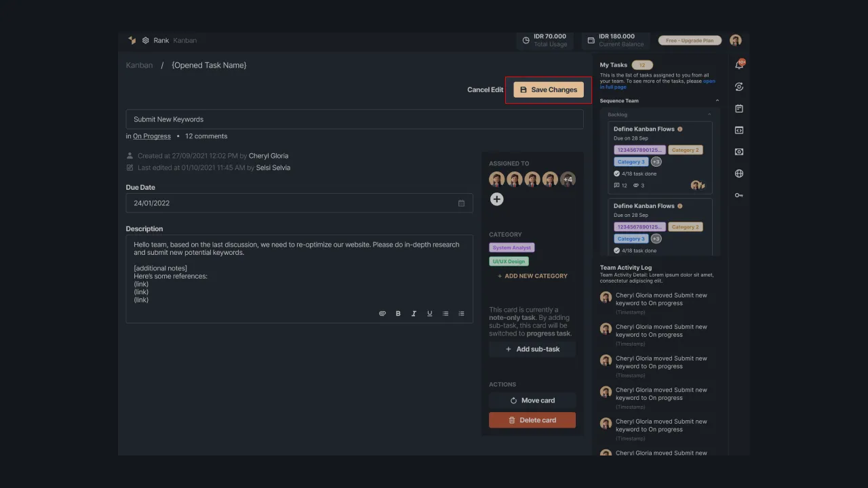The height and width of the screenshot is (488, 868).
Task: Click the key icon in right sidebar
Action: 739,195
